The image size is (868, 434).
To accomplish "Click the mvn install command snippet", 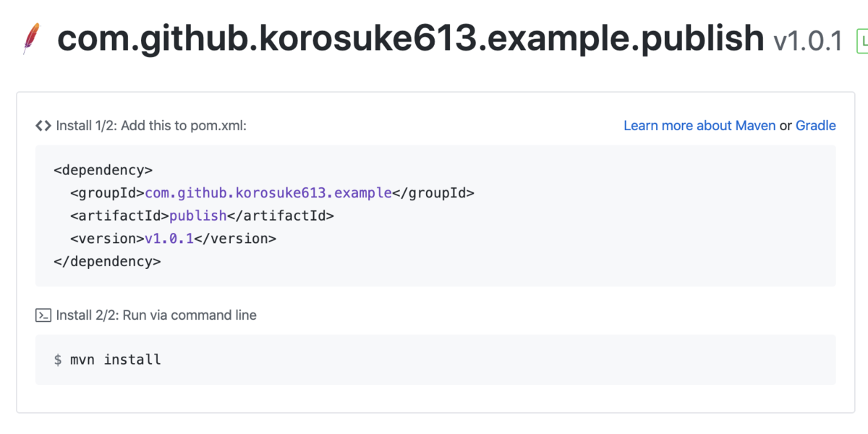I will [x=116, y=359].
